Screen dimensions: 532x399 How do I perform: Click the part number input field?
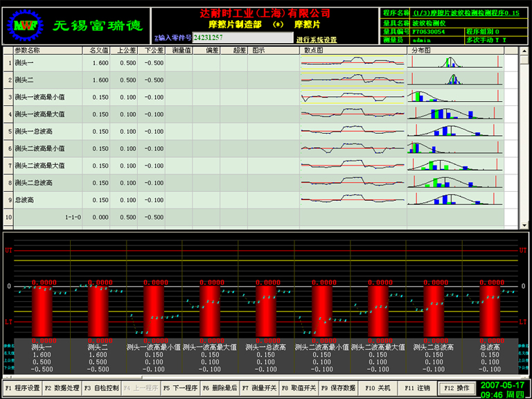click(242, 37)
